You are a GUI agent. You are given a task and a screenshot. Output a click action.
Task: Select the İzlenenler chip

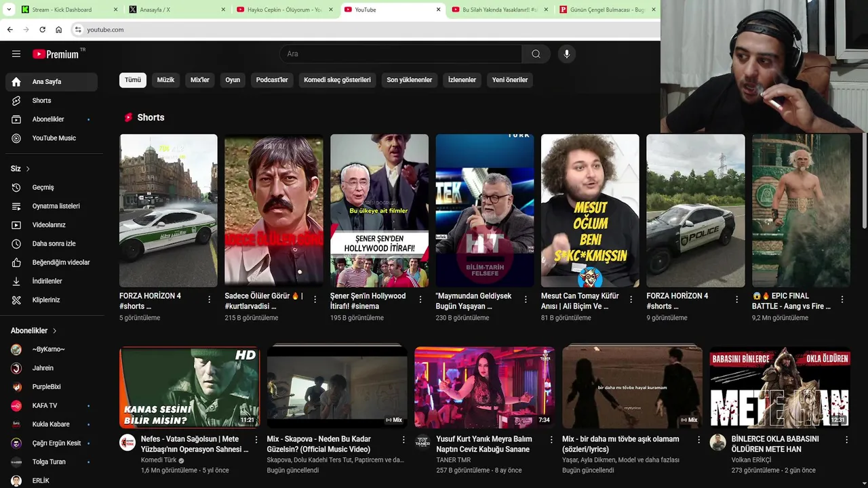pos(462,80)
